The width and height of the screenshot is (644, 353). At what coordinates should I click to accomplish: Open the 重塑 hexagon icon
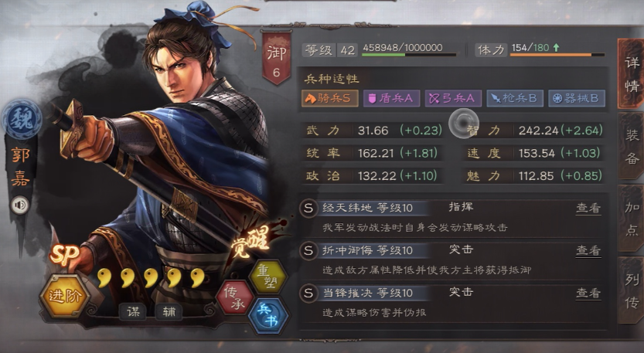[x=268, y=277]
